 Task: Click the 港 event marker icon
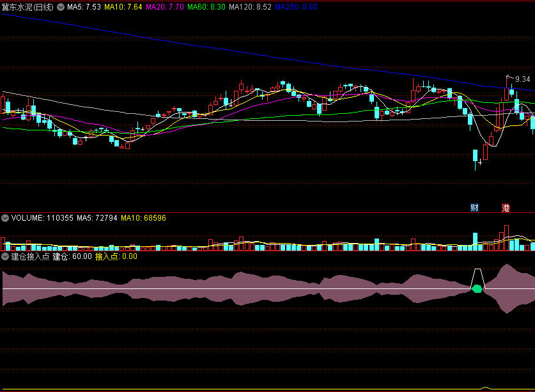(506, 207)
